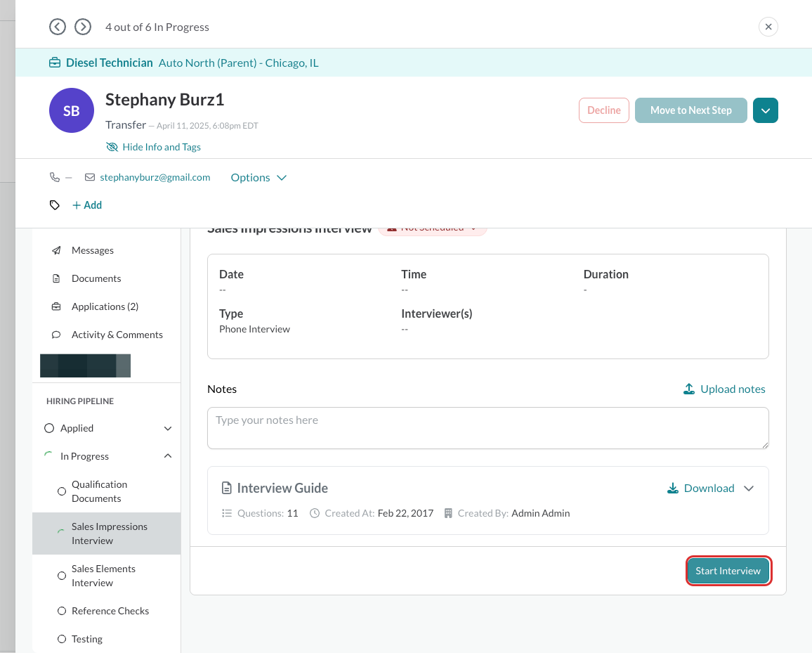Click the Questions list icon
This screenshot has width=812, height=653.
tap(226, 513)
